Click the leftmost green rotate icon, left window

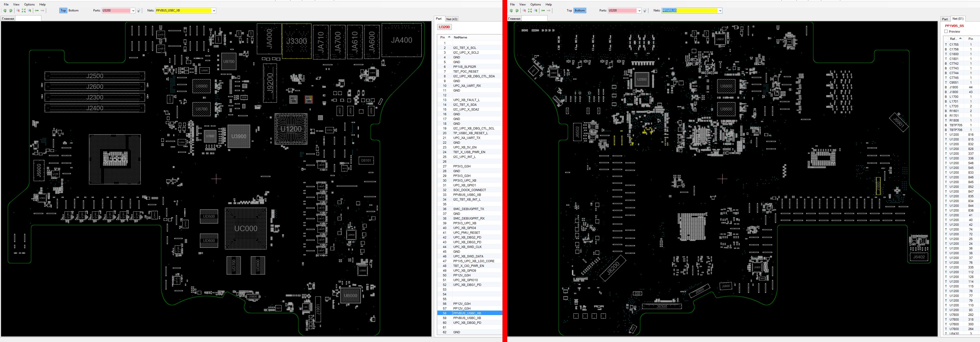(5, 11)
